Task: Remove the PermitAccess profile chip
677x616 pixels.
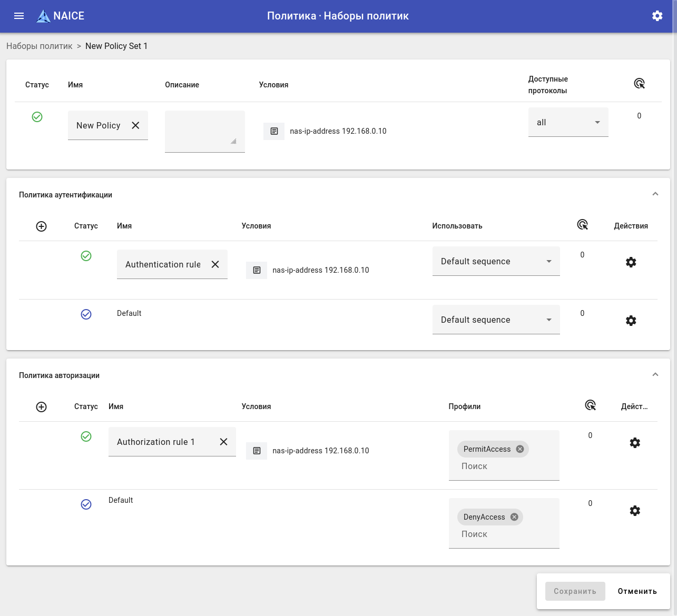Action: point(520,449)
